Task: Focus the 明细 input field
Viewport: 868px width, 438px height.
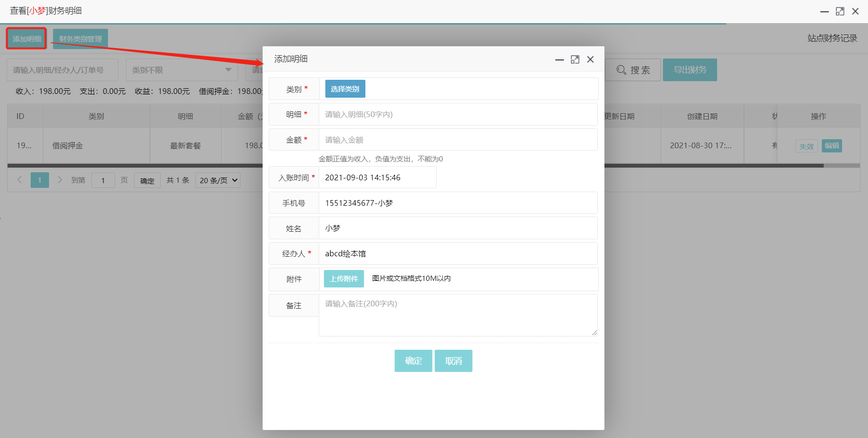Action: pos(458,114)
